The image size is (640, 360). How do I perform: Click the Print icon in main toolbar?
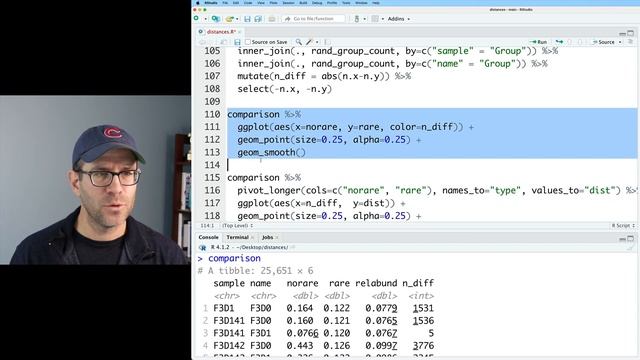coord(272,19)
